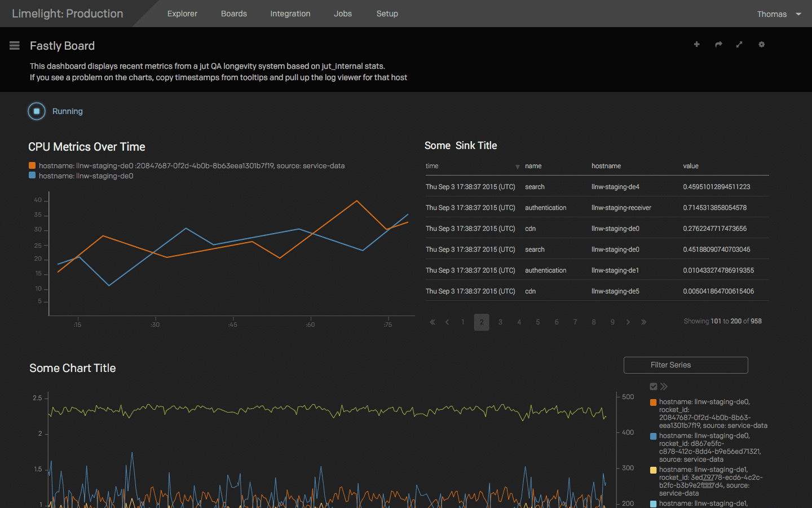Image resolution: width=812 pixels, height=508 pixels.
Task: Sort table by name column
Action: tap(533, 166)
